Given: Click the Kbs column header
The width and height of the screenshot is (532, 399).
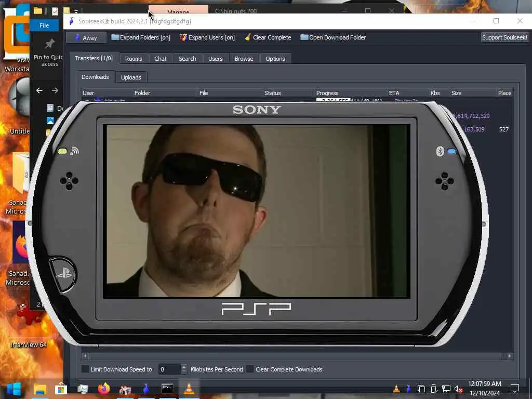Looking at the screenshot, I should pyautogui.click(x=440, y=93).
